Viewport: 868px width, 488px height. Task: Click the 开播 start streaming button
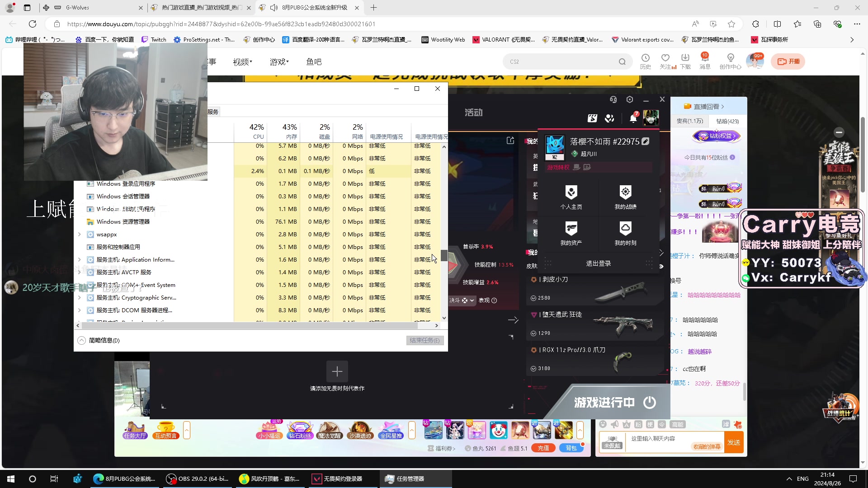788,61
